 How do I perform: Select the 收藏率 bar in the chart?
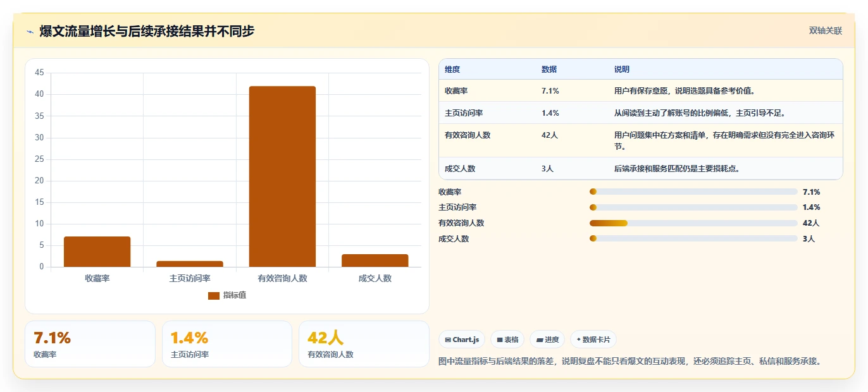click(x=97, y=252)
